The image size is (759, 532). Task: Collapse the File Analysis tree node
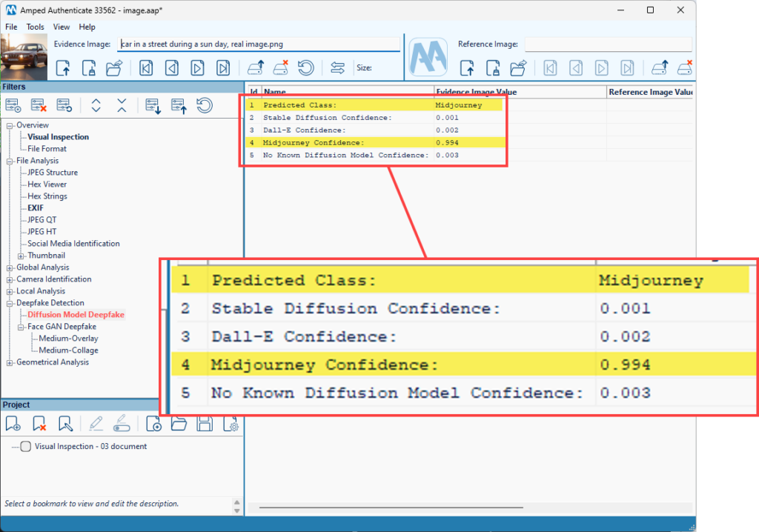(x=10, y=162)
